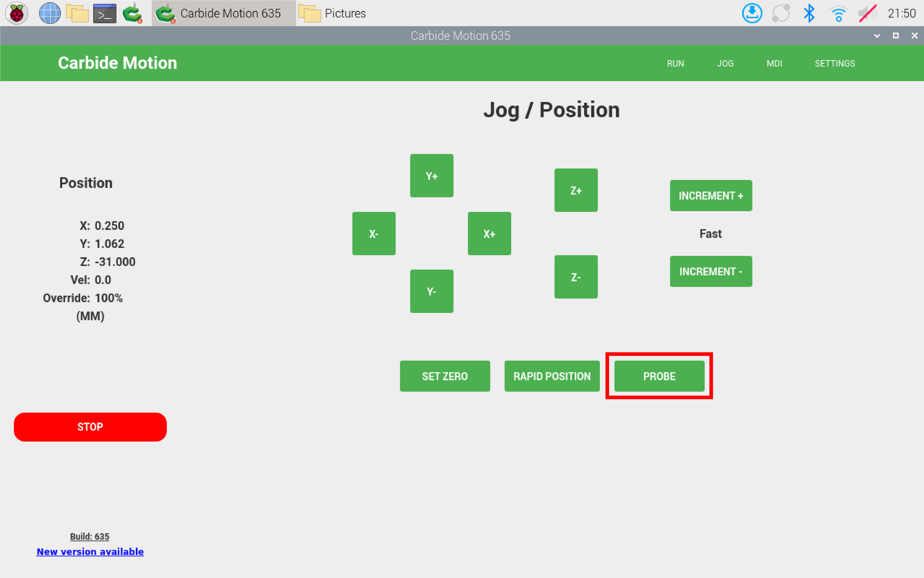This screenshot has width=924, height=578.
Task: Switch to the RUN menu
Action: (x=675, y=63)
